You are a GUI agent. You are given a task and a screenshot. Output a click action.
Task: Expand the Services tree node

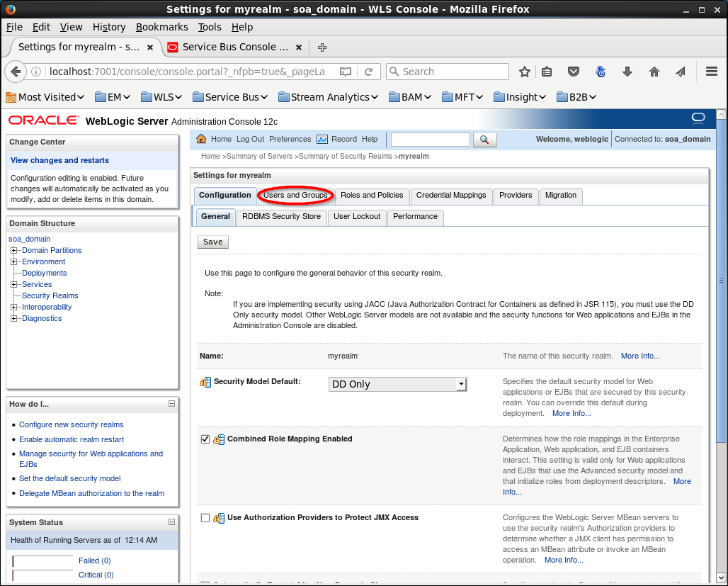click(x=13, y=284)
